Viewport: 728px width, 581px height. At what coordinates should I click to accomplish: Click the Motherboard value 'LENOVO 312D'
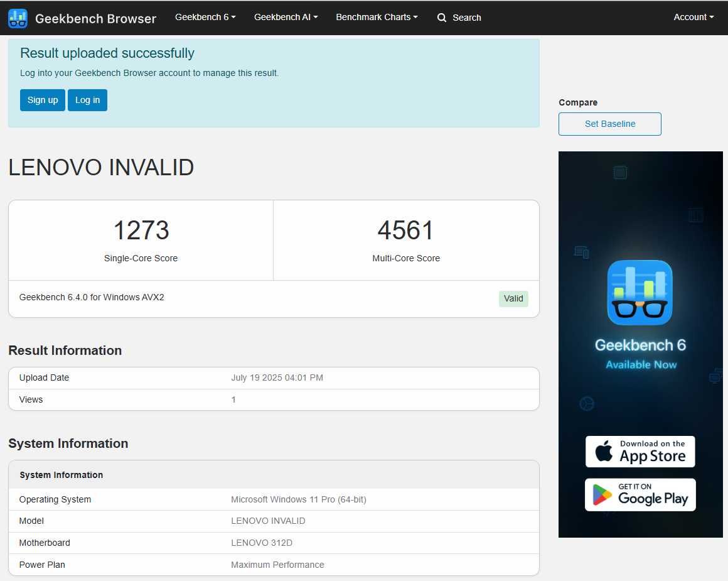pos(262,543)
